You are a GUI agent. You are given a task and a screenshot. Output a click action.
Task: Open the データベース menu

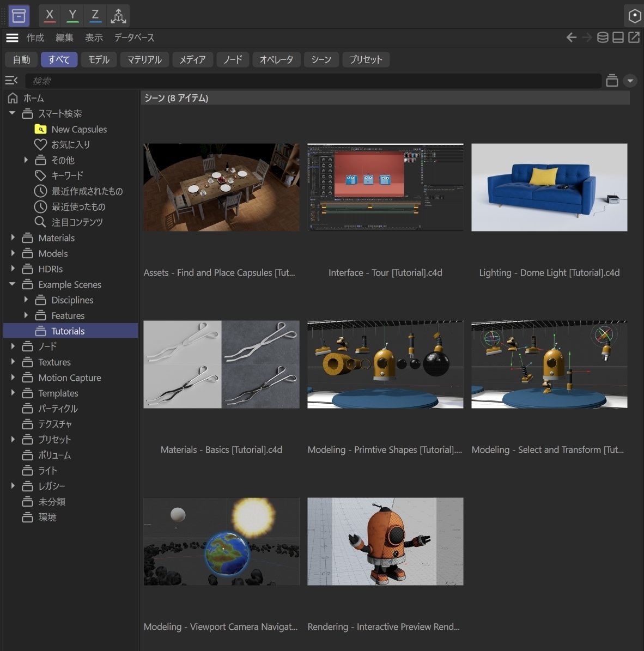(134, 38)
